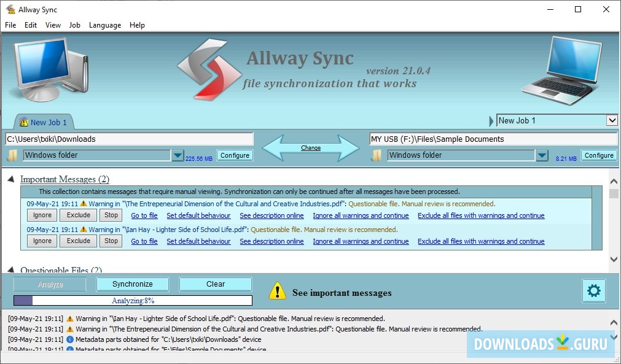The height and width of the screenshot is (364, 621).
Task: Select the New Job 1 tab
Action: click(x=44, y=122)
